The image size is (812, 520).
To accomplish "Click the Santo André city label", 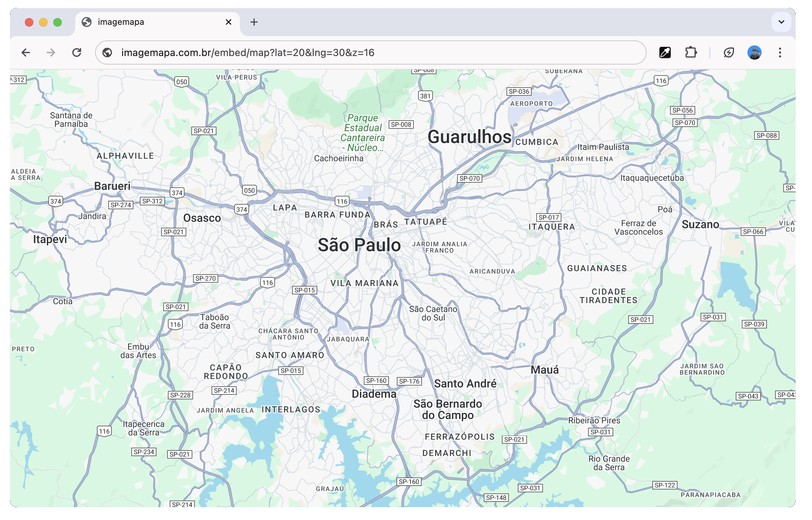I will point(465,384).
